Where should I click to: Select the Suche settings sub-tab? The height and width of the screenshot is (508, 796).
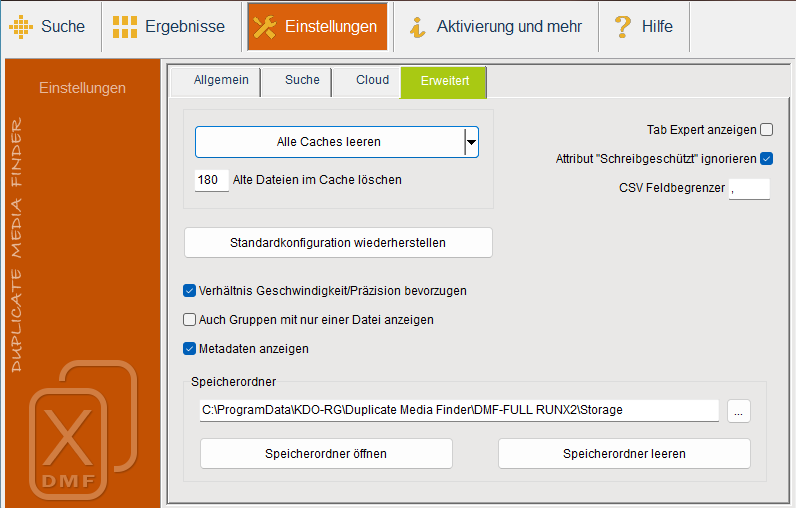302,80
